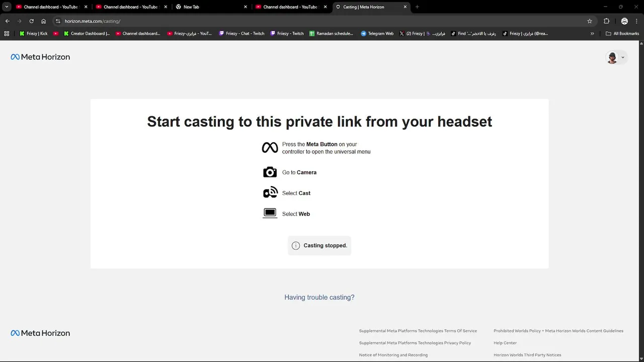Click the info icon next to Casting stopped
Screen dimensions: 644x362
click(296, 245)
